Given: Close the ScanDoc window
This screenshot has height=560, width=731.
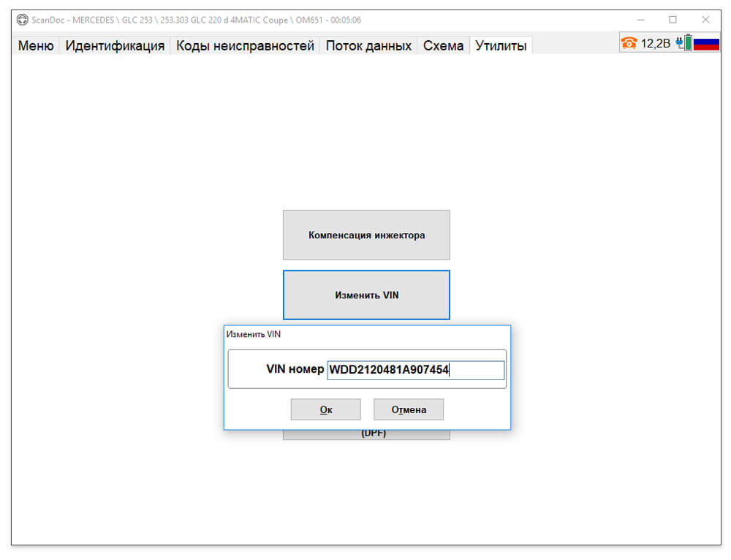Looking at the screenshot, I should [x=705, y=20].
